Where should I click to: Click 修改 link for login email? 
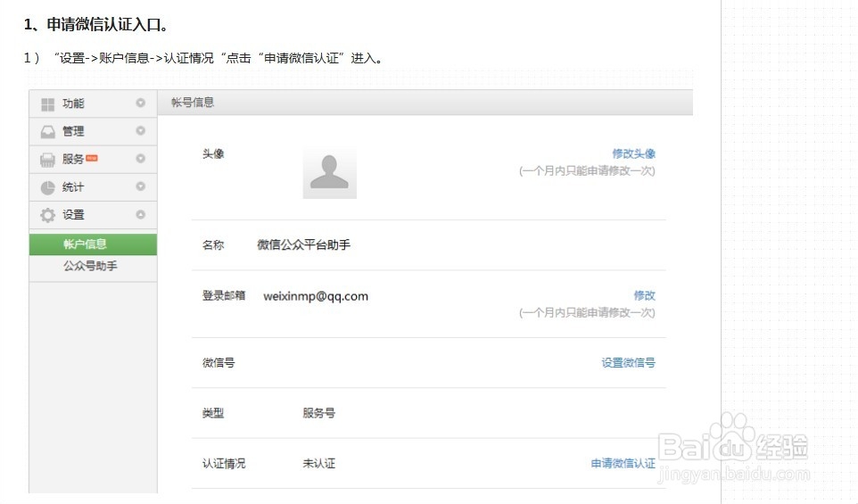pos(645,295)
